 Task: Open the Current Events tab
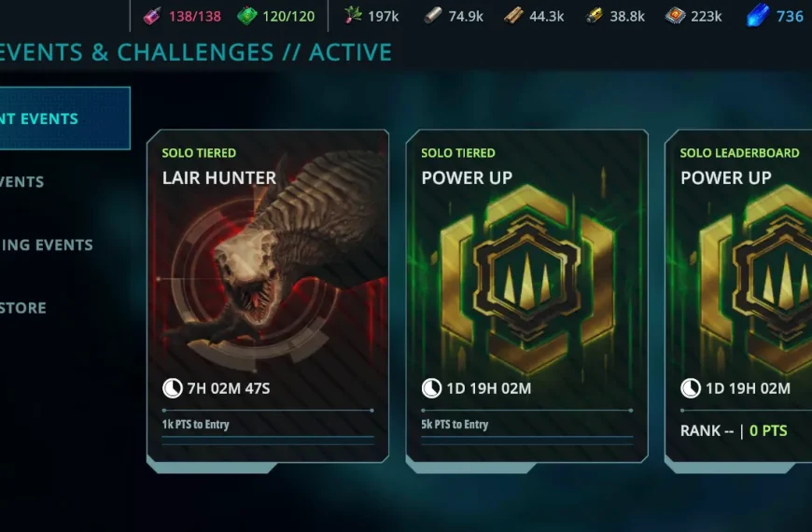(64, 119)
